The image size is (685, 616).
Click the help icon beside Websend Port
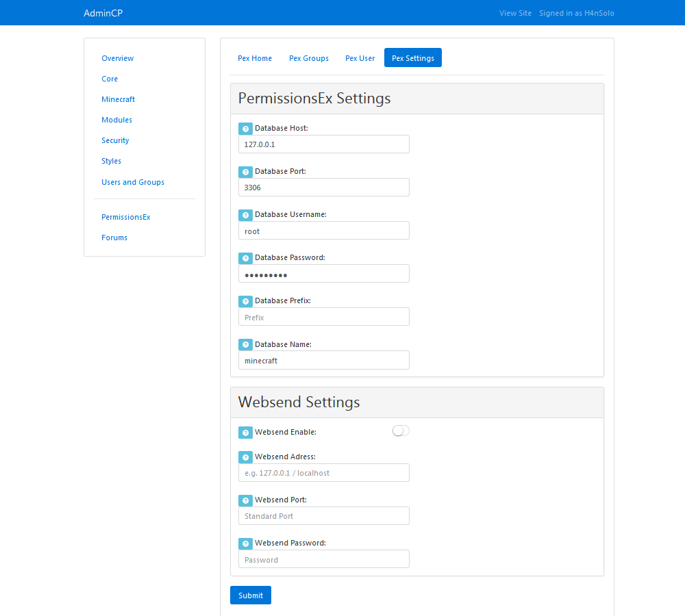pyautogui.click(x=245, y=500)
